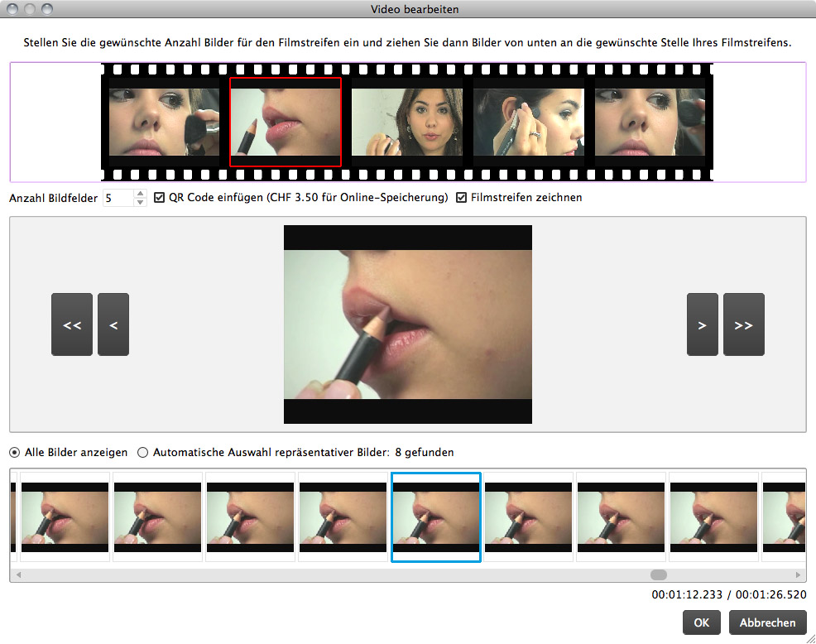The width and height of the screenshot is (816, 644).
Task: Select Automatische Auswahl repräsentativer Bilder option
Action: click(142, 453)
